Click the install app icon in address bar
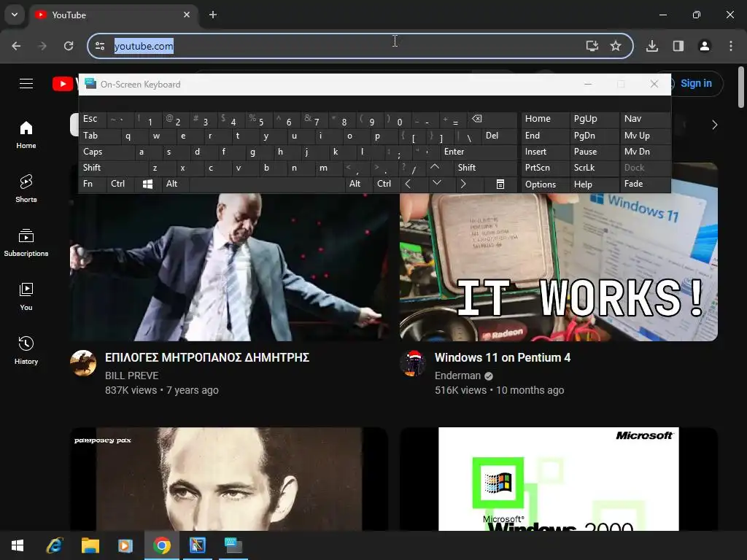This screenshot has width=747, height=560. pyautogui.click(x=592, y=46)
